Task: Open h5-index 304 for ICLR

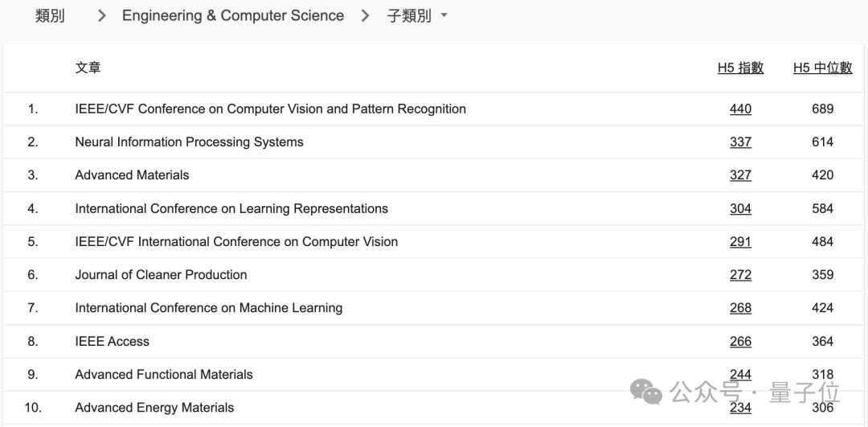Action: click(x=740, y=209)
